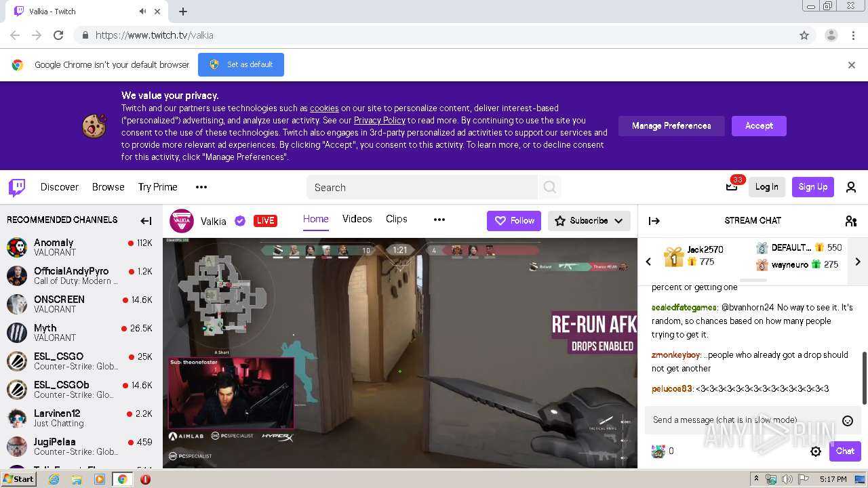
Task: Click the verified badge next to Valkia
Action: click(x=239, y=220)
